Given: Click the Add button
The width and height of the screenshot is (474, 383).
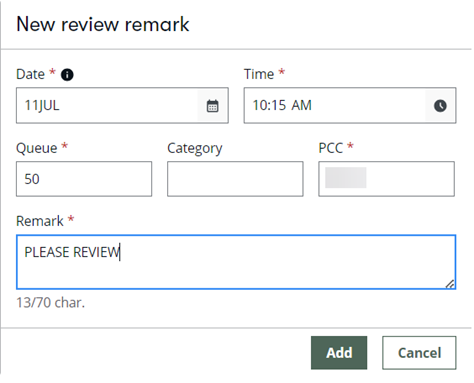Looking at the screenshot, I should [x=339, y=353].
